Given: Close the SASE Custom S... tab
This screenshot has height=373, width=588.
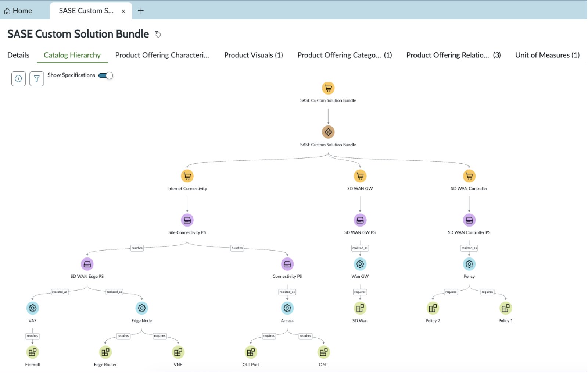Looking at the screenshot, I should (x=123, y=11).
